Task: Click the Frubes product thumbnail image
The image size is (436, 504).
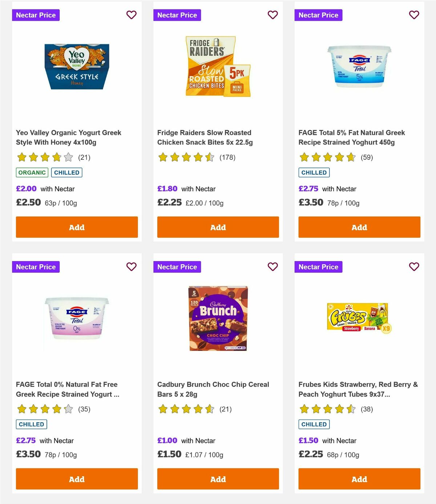Action: 359,318
